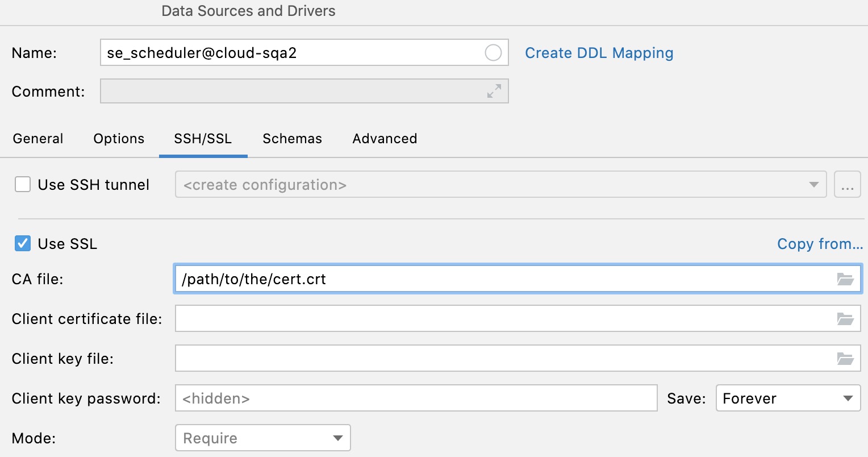This screenshot has width=868, height=457.
Task: Uncheck the Use SSL checkbox
Action: point(23,244)
